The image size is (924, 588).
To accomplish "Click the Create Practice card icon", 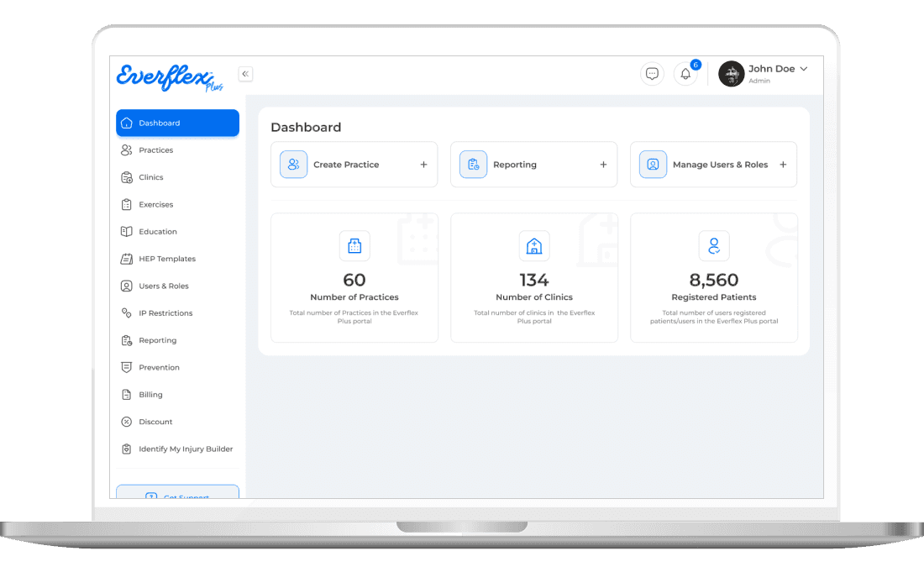I will (293, 165).
